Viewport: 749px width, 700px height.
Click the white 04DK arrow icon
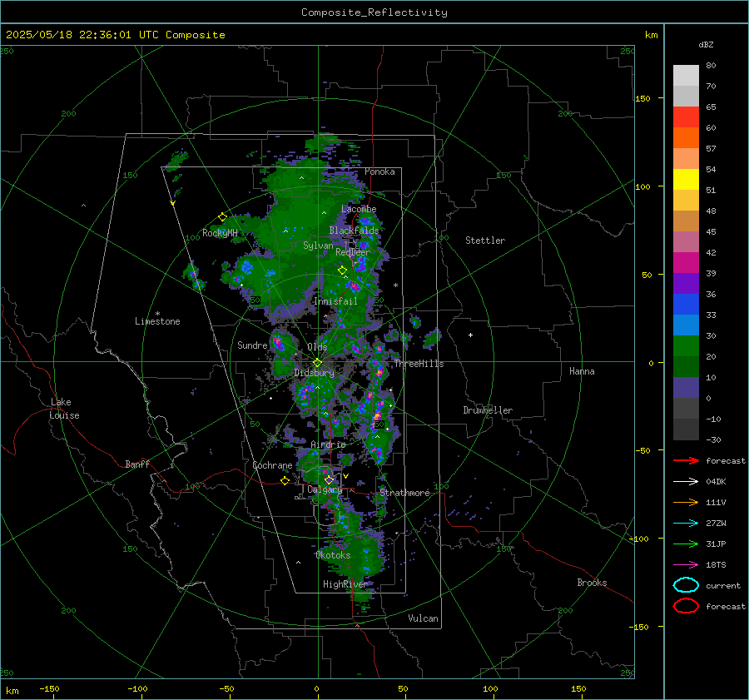click(x=686, y=481)
